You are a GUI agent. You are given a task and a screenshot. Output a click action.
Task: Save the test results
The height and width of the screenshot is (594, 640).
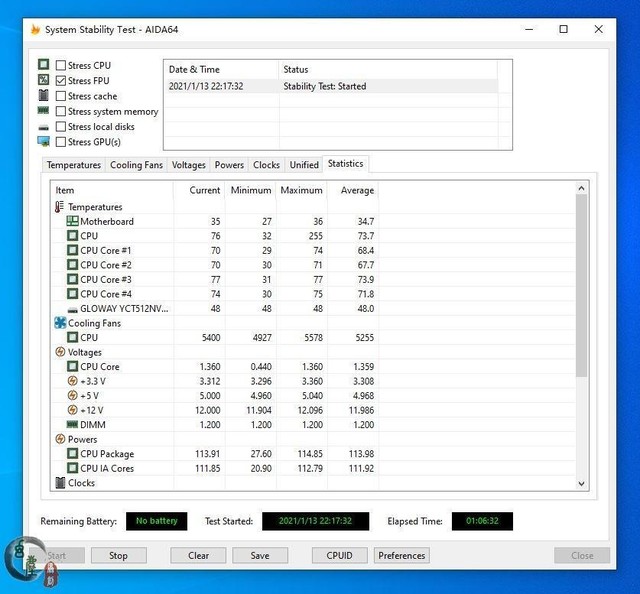pyautogui.click(x=260, y=556)
